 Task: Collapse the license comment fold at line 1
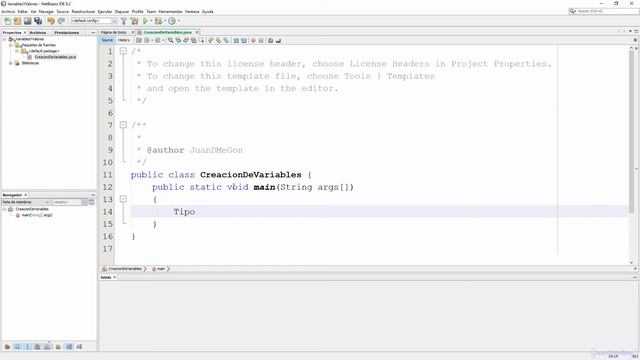tap(123, 51)
